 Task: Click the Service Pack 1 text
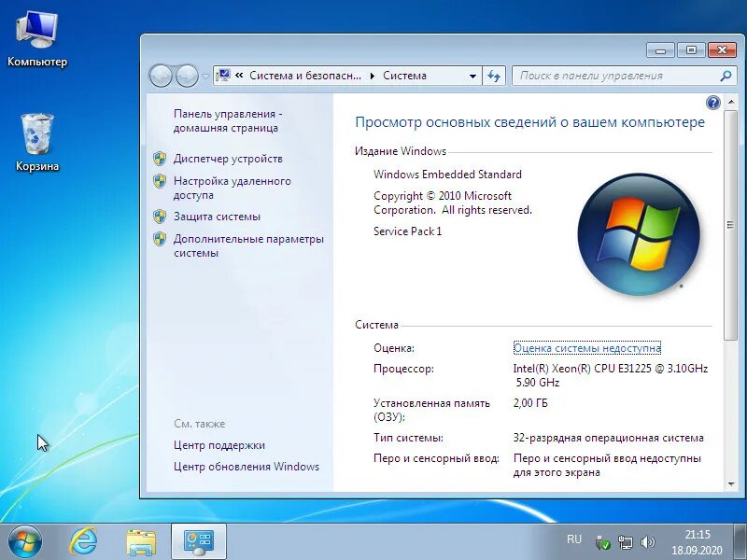407,231
